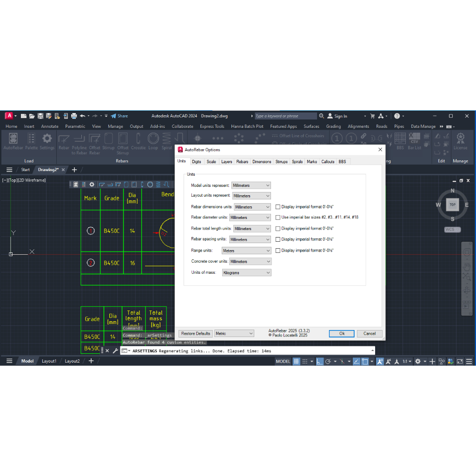Viewport: 476px width, 476px height.
Task: Select the Loop rebar tool
Action: point(153,141)
